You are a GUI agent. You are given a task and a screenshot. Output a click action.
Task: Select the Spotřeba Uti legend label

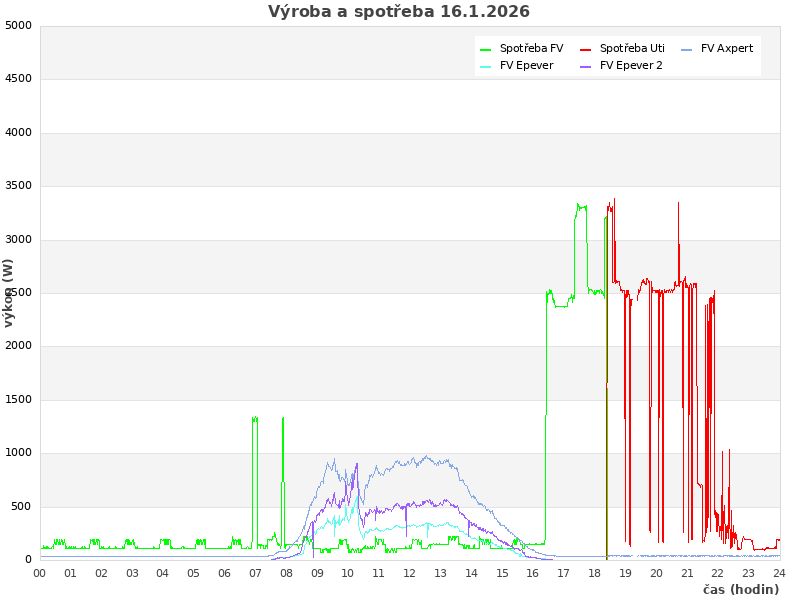[x=632, y=49]
